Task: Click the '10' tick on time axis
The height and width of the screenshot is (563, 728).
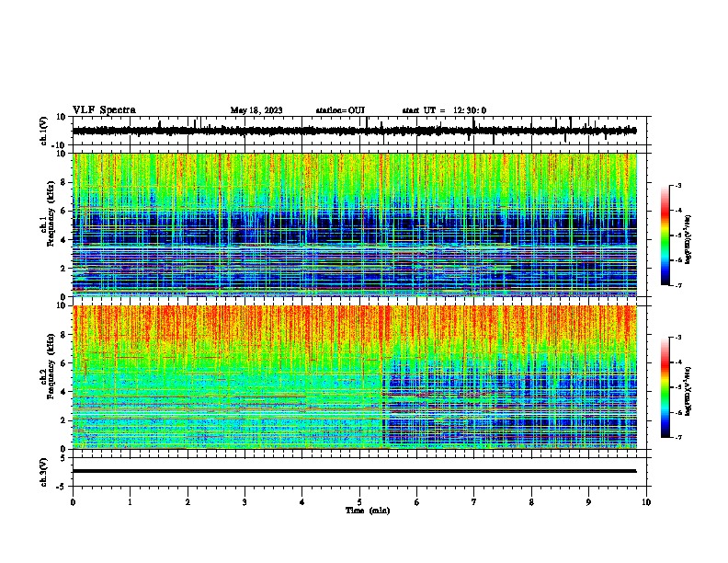Action: 646,502
